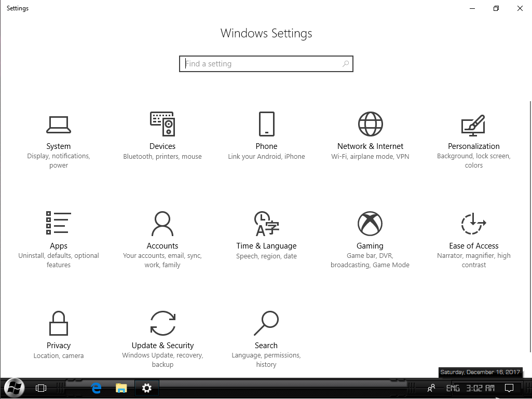Viewport: 532px width, 399px height.
Task: Open the Personalization paintbrush icon
Action: click(x=474, y=125)
